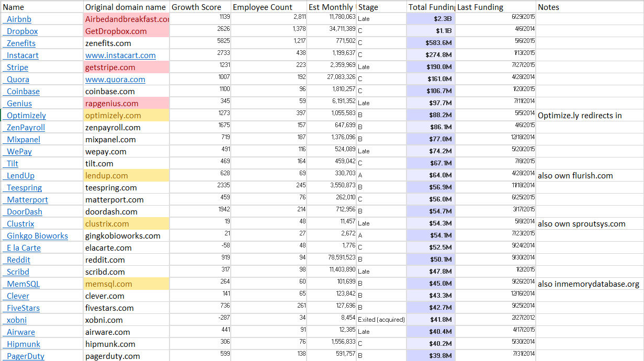The height and width of the screenshot is (361, 644).
Task: Open the Ginkgo Bioworks company link
Action: pos(37,236)
